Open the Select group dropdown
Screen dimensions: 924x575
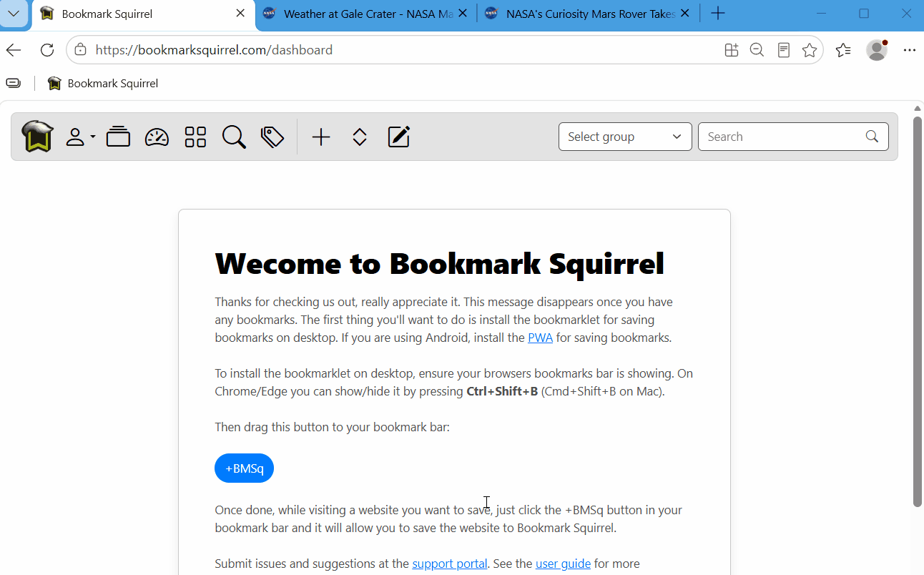[625, 137]
